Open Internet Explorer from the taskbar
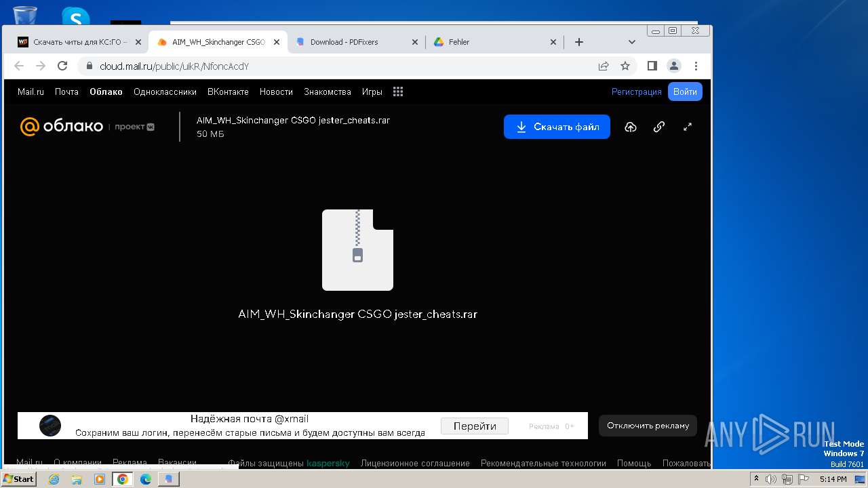The width and height of the screenshot is (868, 488). pos(54,479)
